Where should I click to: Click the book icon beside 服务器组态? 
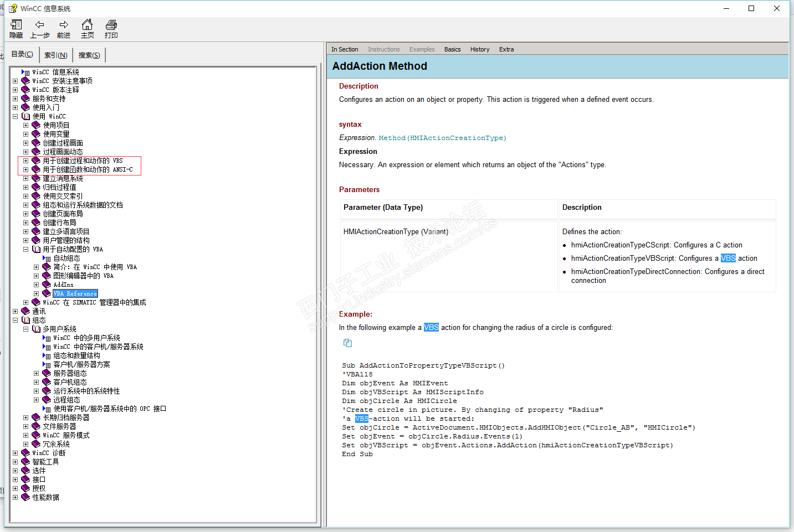point(47,373)
